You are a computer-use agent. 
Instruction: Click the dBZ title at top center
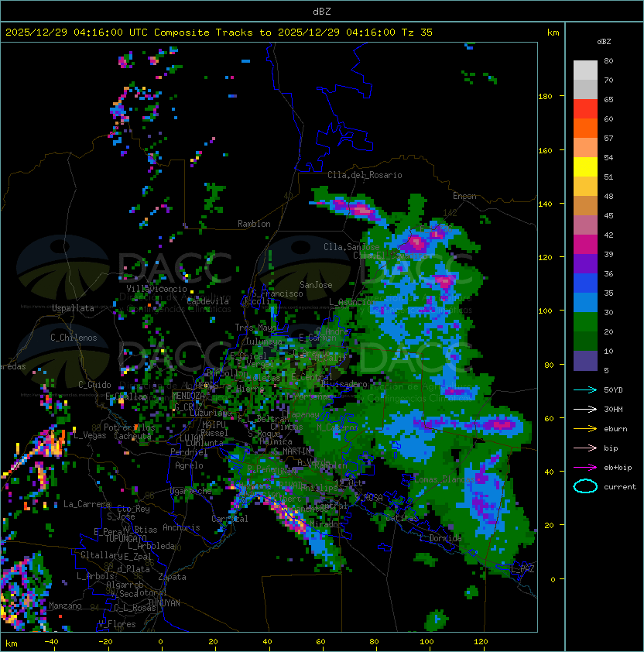pos(322,12)
